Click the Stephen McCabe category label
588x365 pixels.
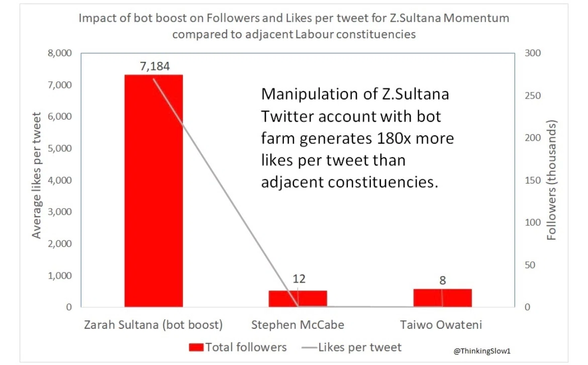click(x=298, y=324)
